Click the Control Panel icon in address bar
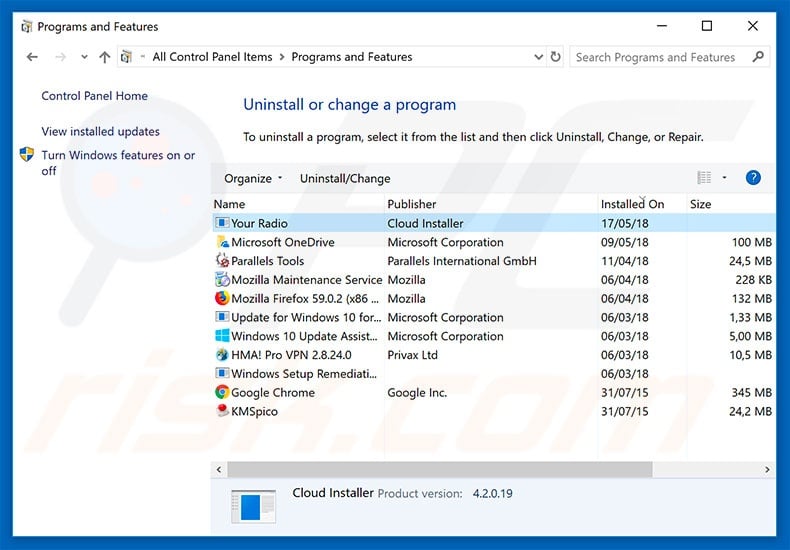This screenshot has width=790, height=550. click(x=126, y=57)
